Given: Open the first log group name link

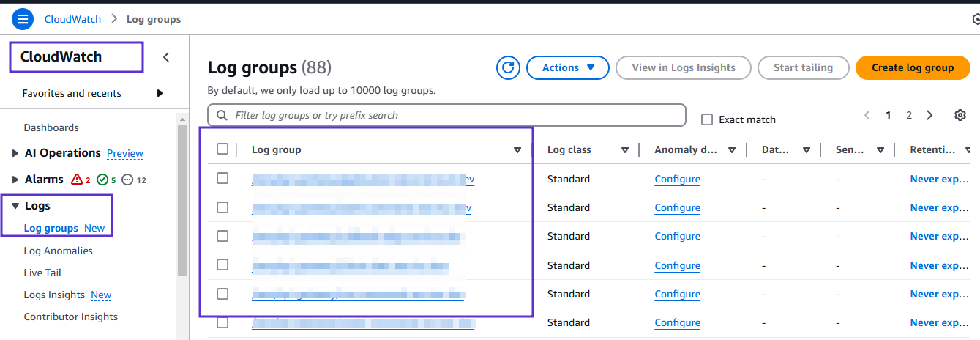Looking at the screenshot, I should click(363, 179).
